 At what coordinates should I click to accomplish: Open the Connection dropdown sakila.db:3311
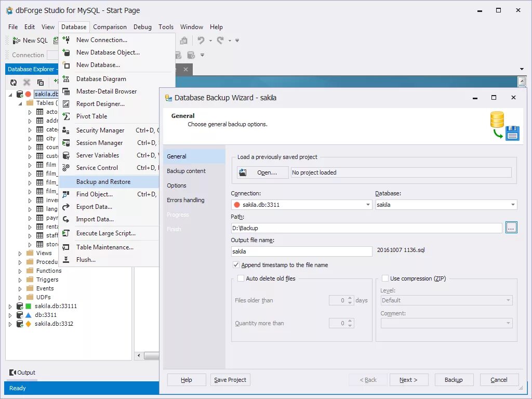368,205
